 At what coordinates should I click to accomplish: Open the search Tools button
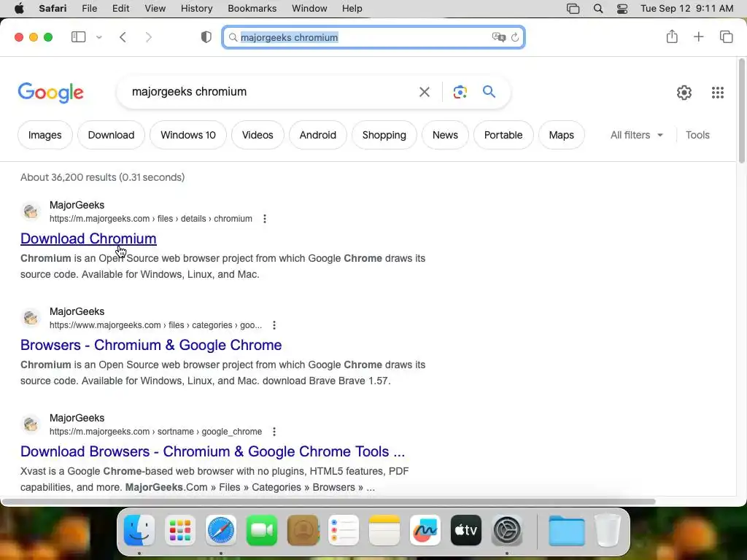(697, 135)
